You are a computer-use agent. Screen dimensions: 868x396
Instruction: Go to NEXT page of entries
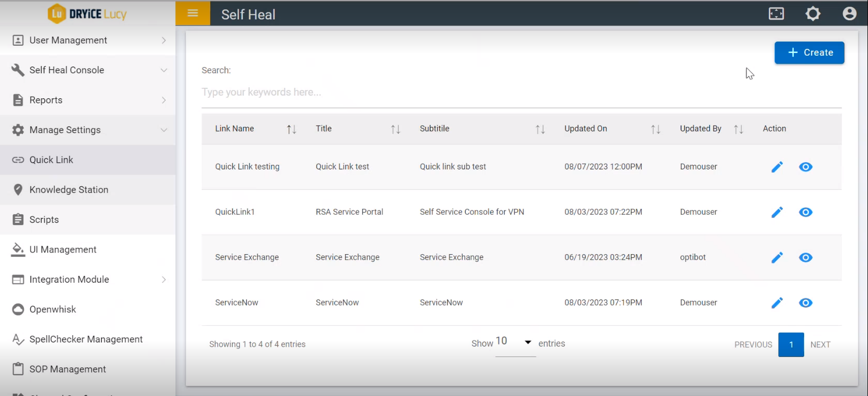point(820,345)
